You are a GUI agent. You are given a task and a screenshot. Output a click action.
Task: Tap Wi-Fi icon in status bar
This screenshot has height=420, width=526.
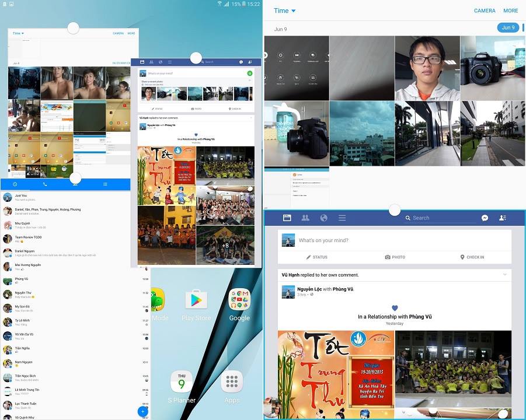pyautogui.click(x=220, y=4)
